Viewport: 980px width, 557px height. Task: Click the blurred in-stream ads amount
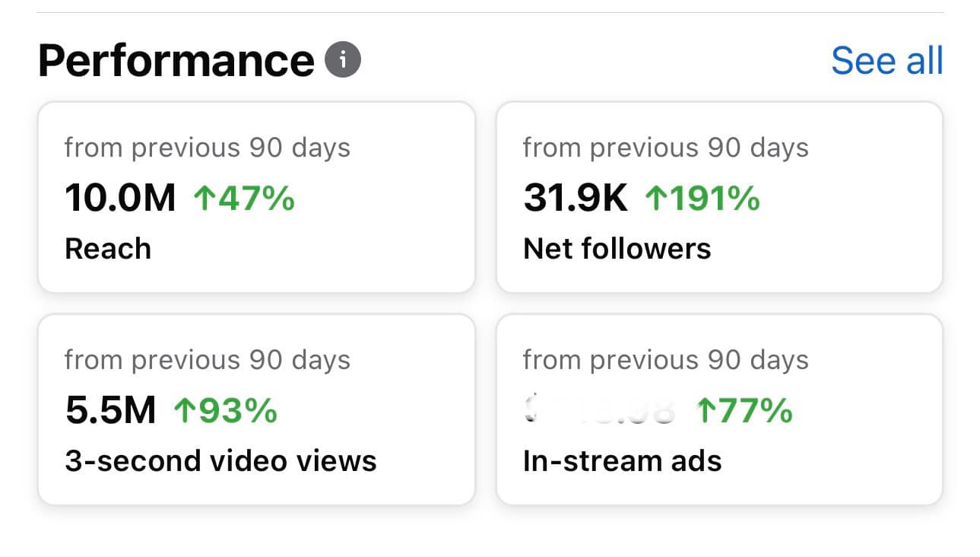[x=601, y=412]
